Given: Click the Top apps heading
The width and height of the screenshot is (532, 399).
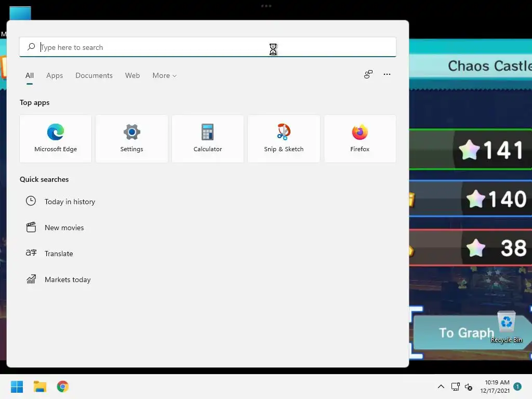Looking at the screenshot, I should click(35, 102).
